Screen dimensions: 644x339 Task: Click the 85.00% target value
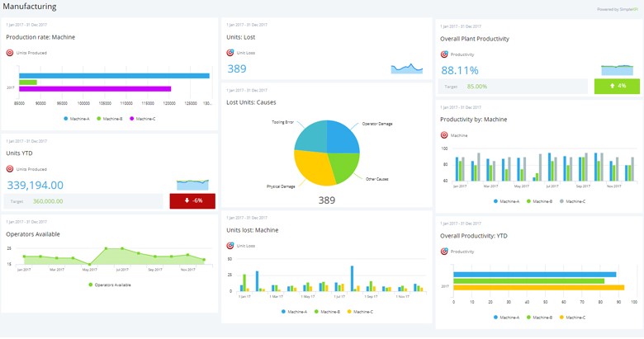click(477, 87)
